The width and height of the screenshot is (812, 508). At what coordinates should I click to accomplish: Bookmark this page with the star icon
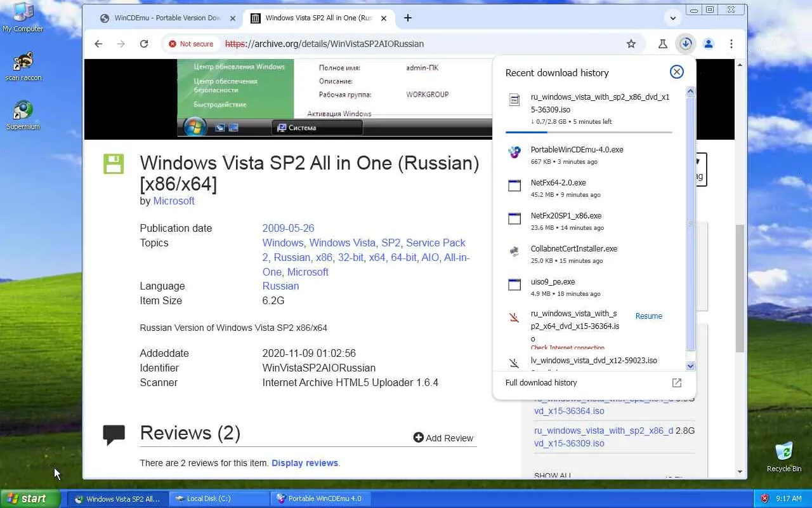pos(631,44)
